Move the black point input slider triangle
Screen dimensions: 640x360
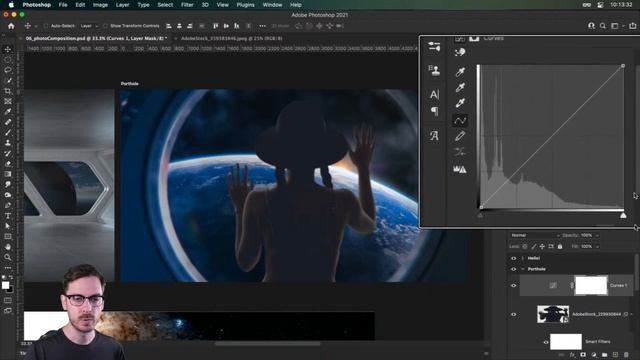[480, 215]
